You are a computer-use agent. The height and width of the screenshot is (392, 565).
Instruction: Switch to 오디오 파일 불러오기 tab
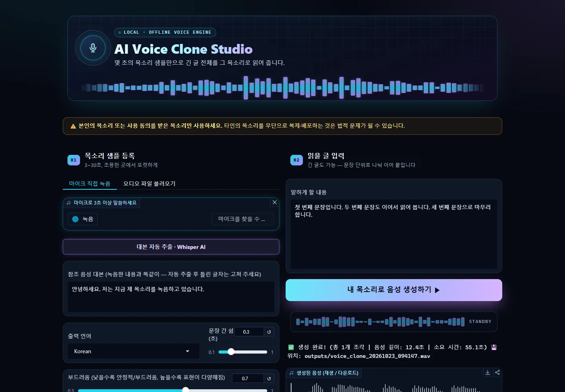[x=149, y=183]
